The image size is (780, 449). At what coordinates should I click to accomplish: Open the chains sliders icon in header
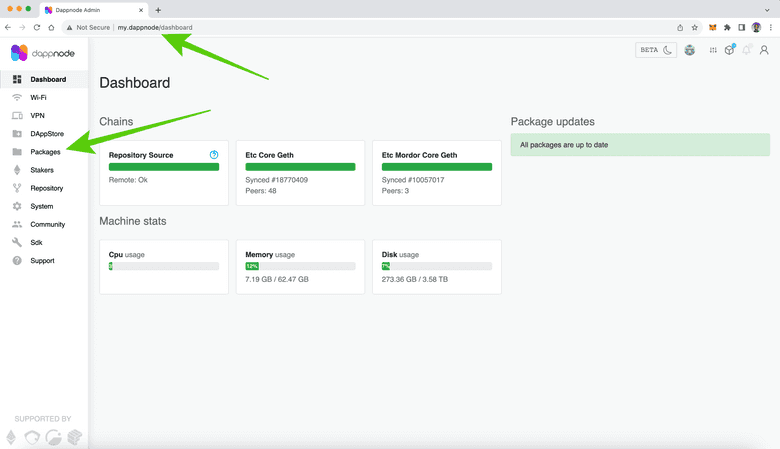click(712, 50)
